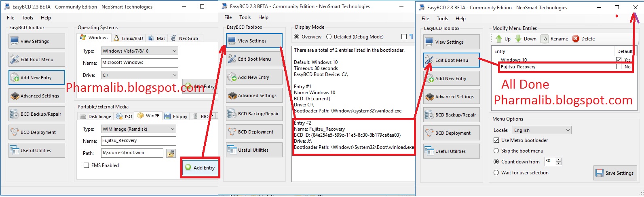Open BCD Deployment in the left window

point(37,132)
